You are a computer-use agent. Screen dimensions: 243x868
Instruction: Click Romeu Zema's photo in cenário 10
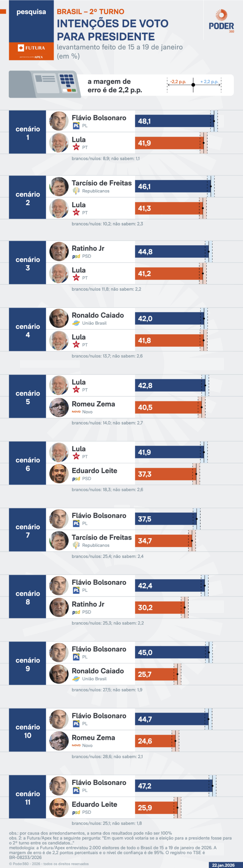[x=59, y=741]
